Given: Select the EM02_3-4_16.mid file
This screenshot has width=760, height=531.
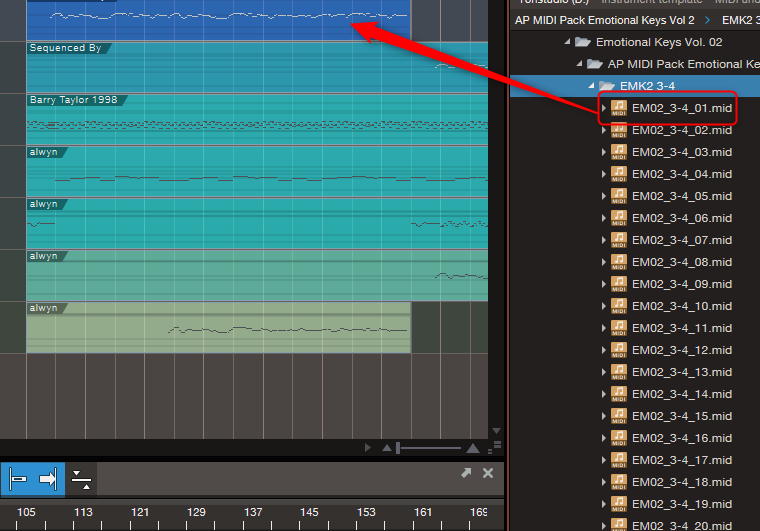Looking at the screenshot, I should pos(683,438).
